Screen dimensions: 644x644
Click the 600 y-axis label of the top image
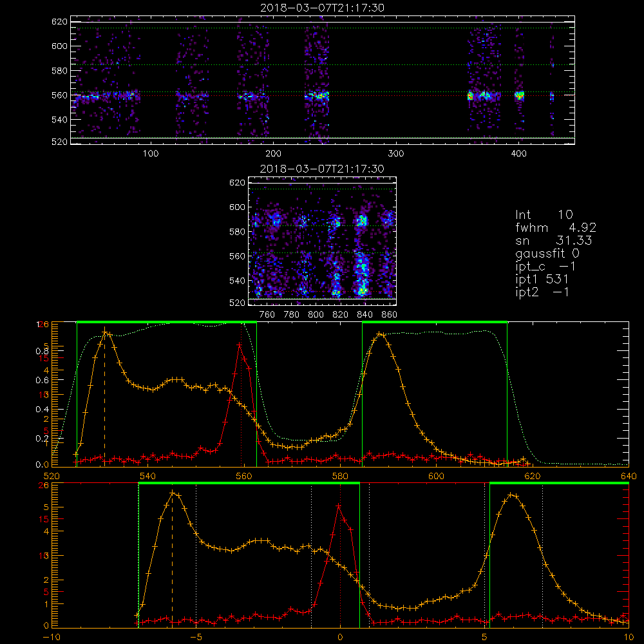[x=59, y=46]
